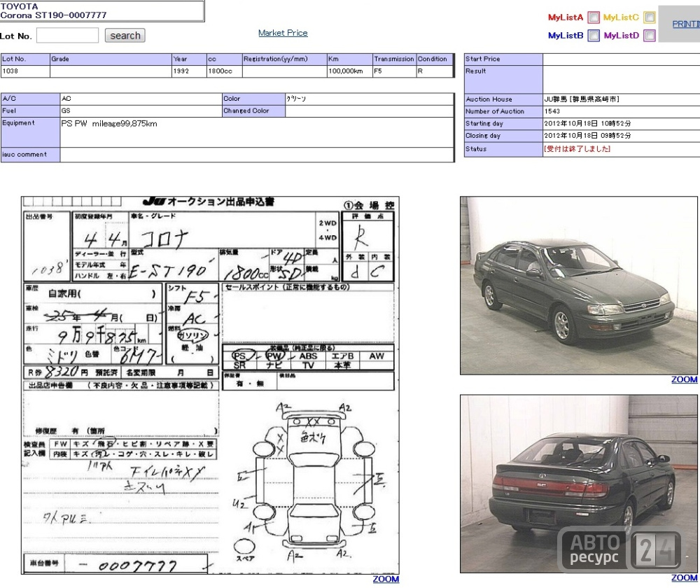Screen dimensions: 700x588
Task: Click the Start Price header cell
Action: point(503,59)
